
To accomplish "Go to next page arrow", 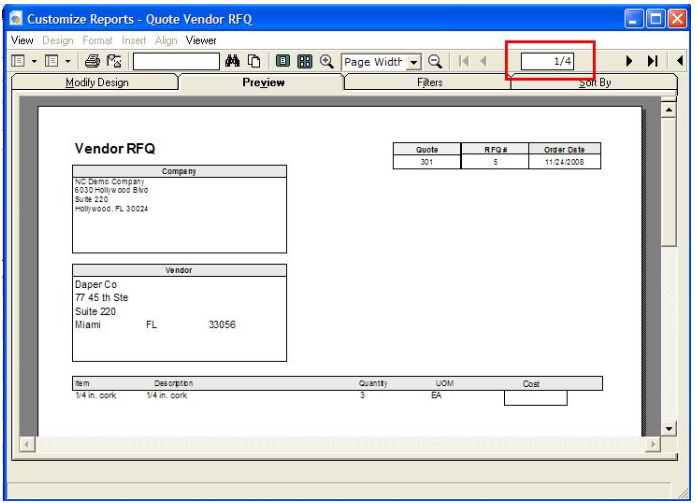I will [629, 61].
